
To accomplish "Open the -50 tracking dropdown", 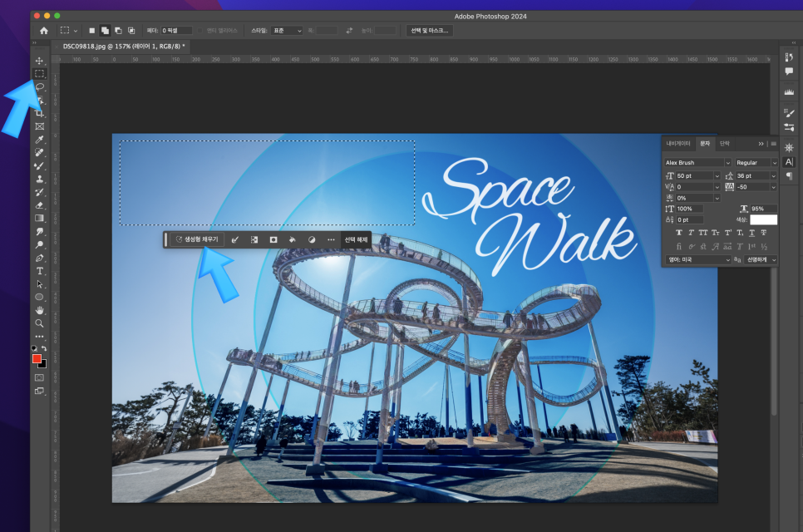I will tap(773, 187).
